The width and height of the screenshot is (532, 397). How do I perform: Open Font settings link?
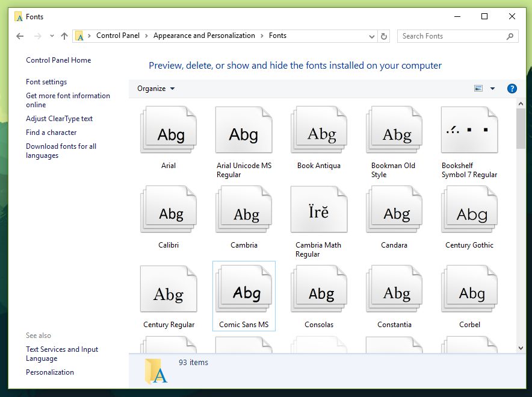(46, 82)
